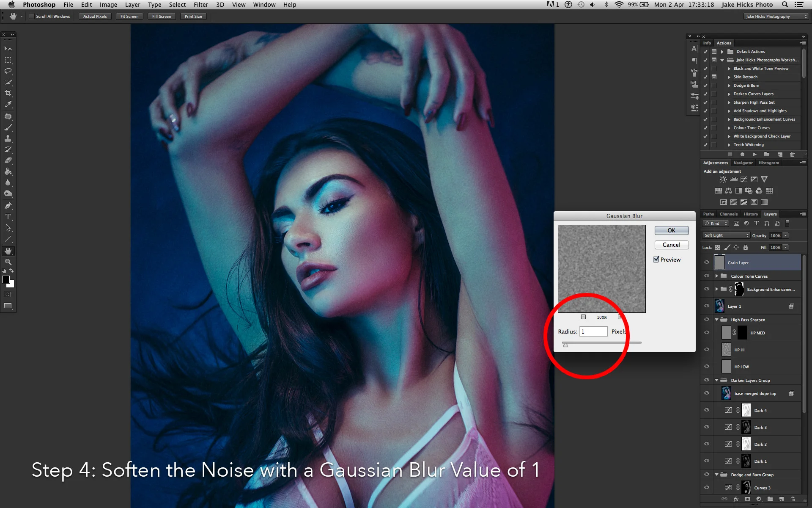Image resolution: width=812 pixels, height=508 pixels.
Task: Click the foreground color swatch
Action: point(6,279)
